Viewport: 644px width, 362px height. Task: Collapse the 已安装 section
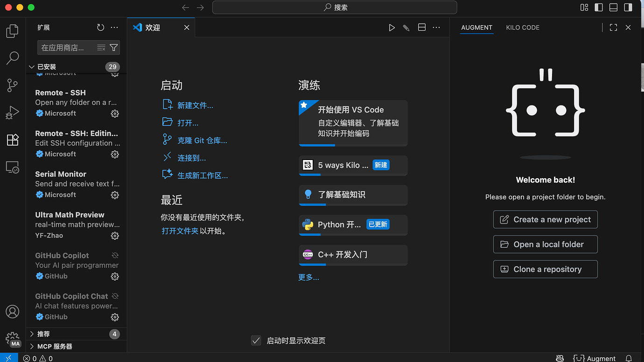pyautogui.click(x=77, y=67)
